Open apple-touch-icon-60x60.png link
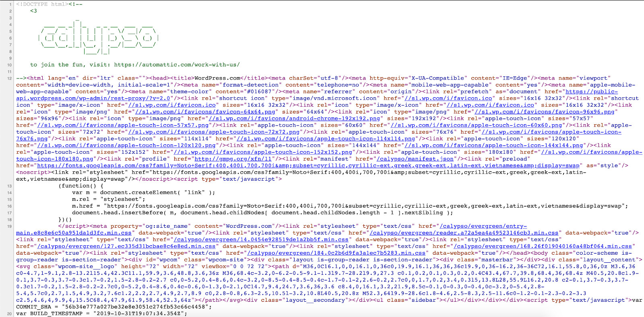 476,125
